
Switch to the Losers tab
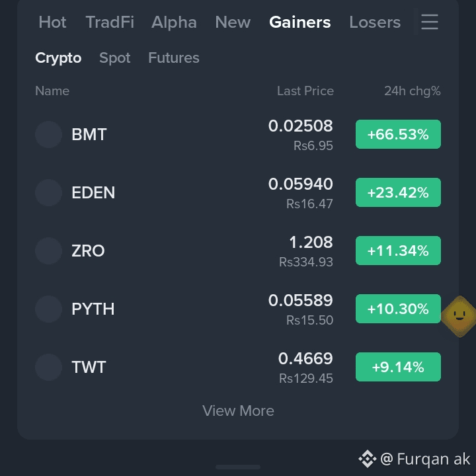[x=375, y=22]
